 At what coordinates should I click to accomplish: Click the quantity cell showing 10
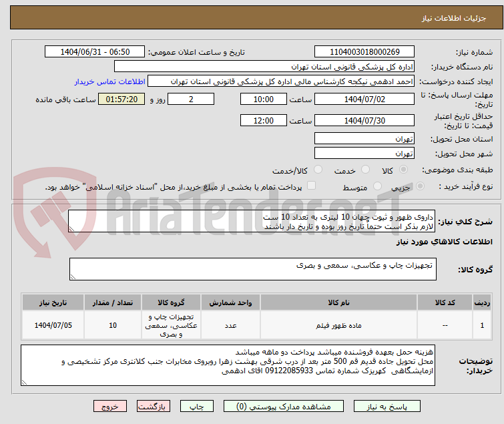(113, 325)
